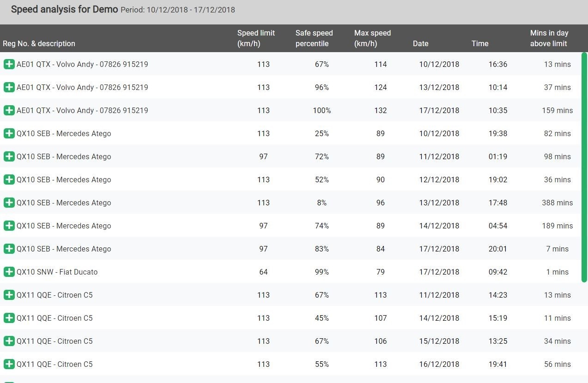
Task: Select the Period 10/12/2018 - 17/12/2018 text
Action: click(178, 10)
